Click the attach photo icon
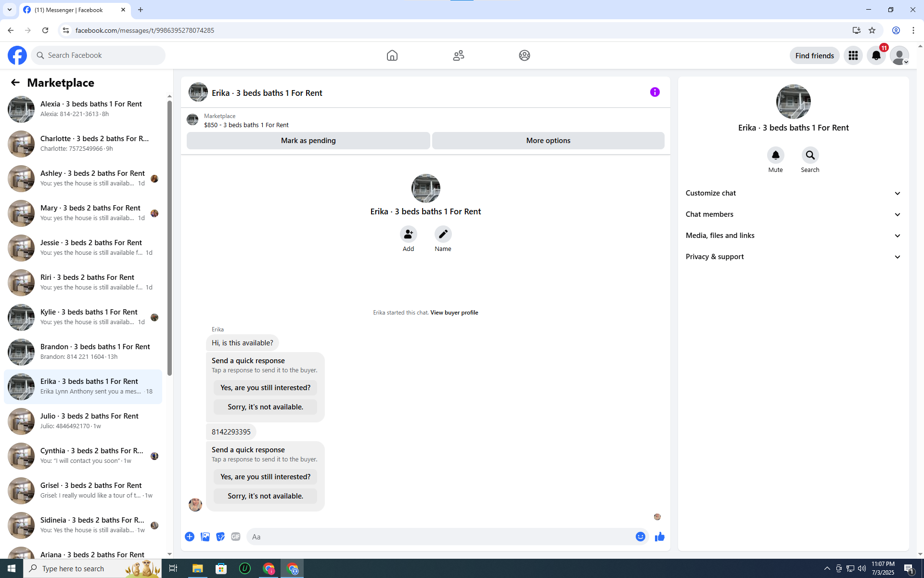Image resolution: width=924 pixels, height=578 pixels. [205, 537]
